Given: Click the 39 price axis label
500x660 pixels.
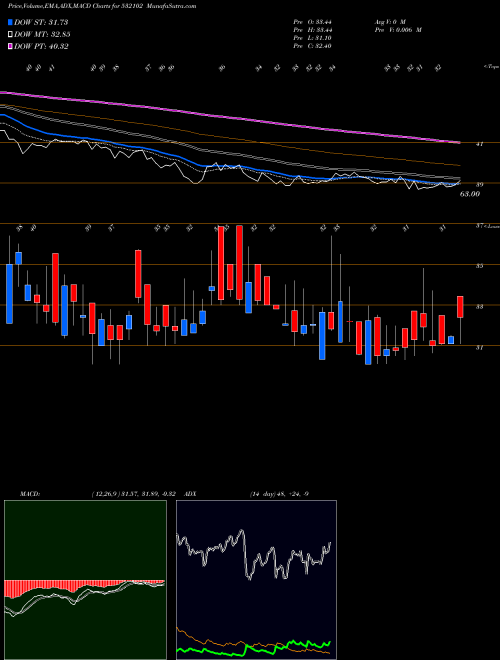Looking at the screenshot, I should point(479,184).
